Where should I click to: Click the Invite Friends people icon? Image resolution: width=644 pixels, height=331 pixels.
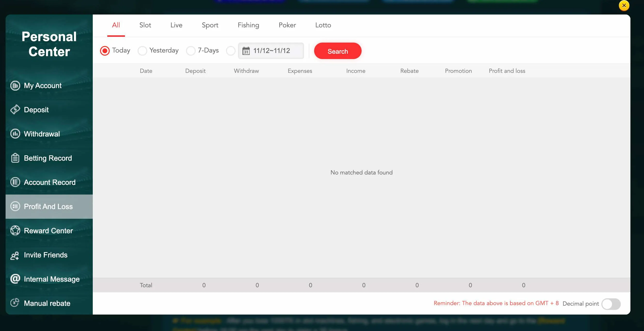(x=15, y=256)
